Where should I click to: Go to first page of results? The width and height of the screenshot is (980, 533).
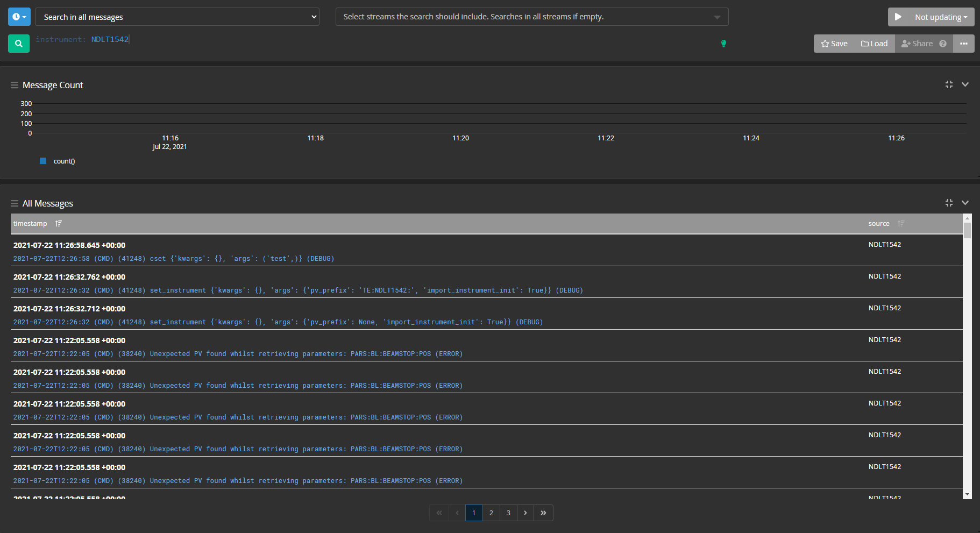(439, 513)
